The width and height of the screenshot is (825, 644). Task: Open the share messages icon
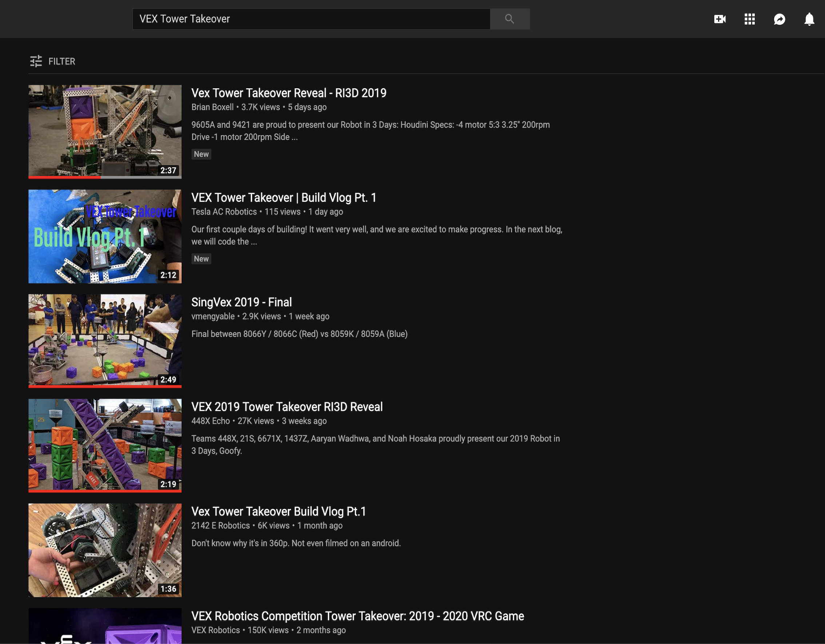pos(779,19)
